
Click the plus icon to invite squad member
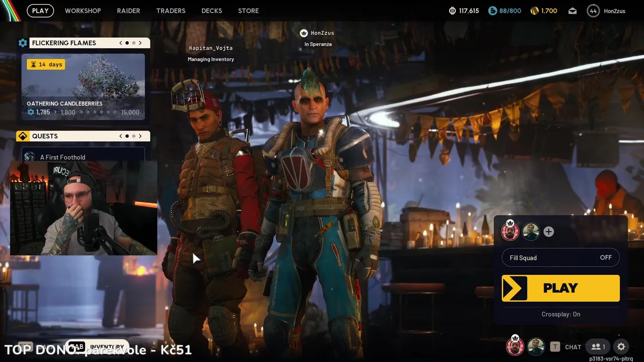548,231
